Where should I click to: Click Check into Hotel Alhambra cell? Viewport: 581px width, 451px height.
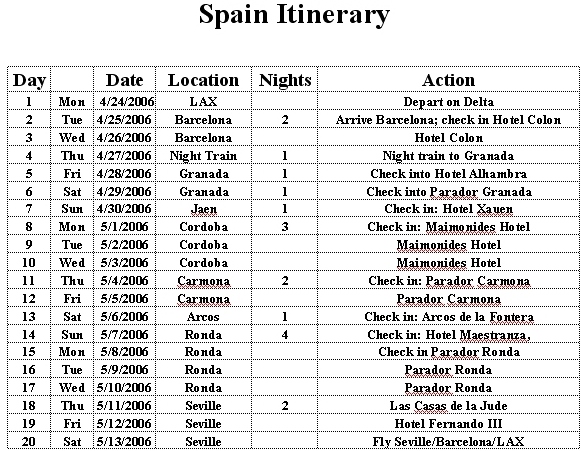pos(448,174)
